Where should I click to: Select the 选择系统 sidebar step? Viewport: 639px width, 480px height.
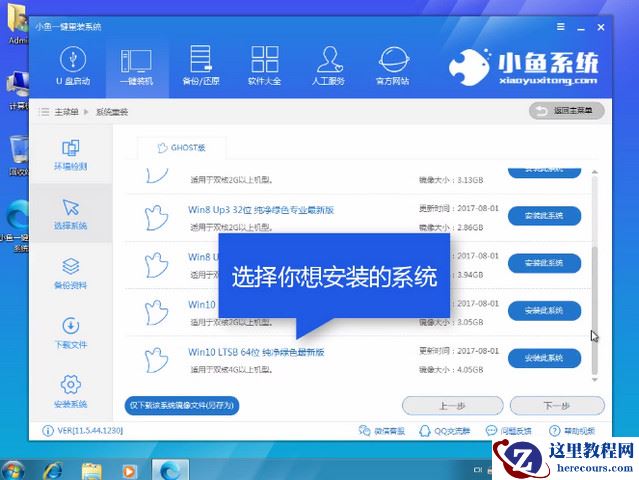click(x=71, y=214)
